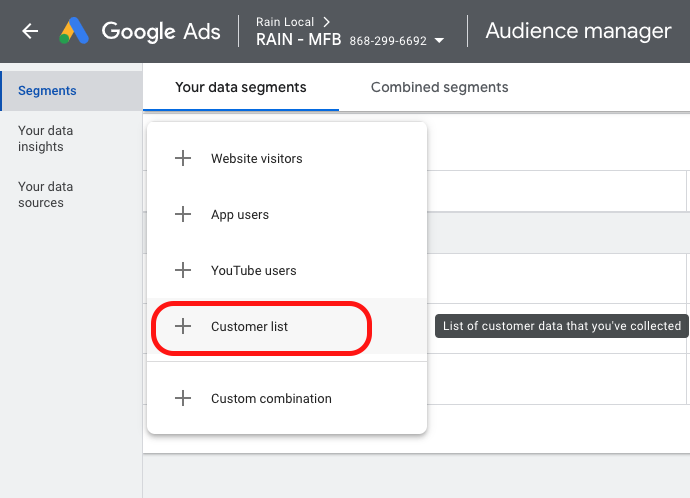Click the plus icon beside YouTube users
Screen dimensions: 690x498
pos(183,270)
